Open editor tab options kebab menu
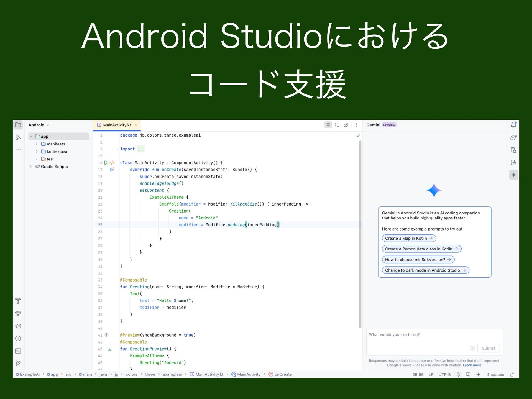The width and height of the screenshot is (532, 399). 356,125
